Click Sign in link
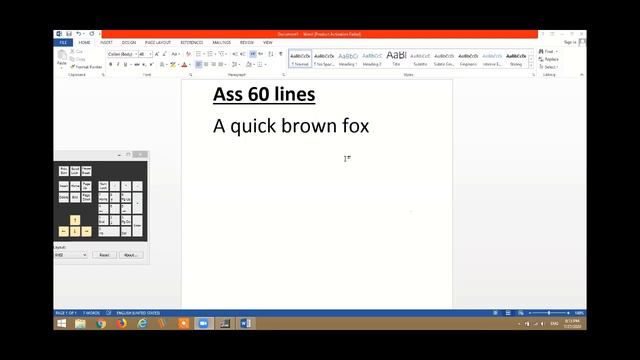The image size is (640, 360). 570,42
